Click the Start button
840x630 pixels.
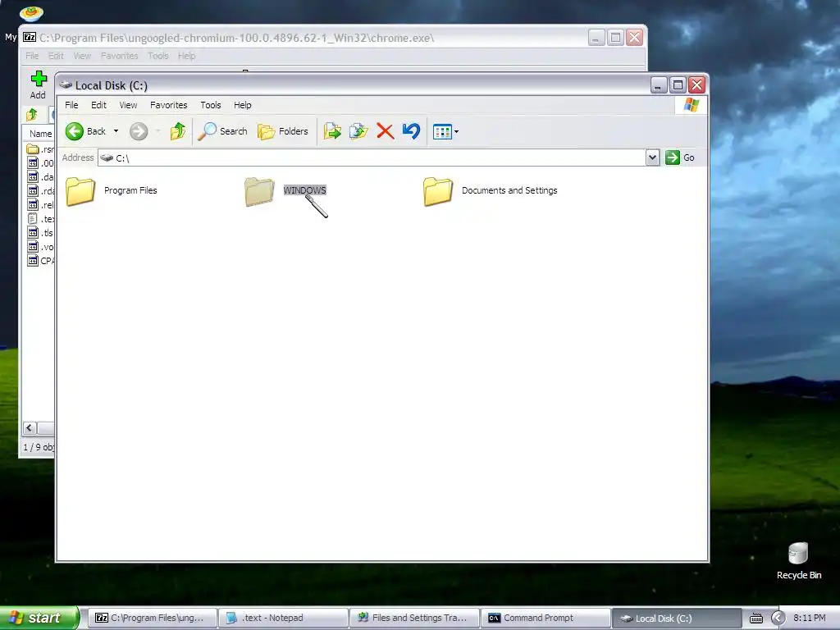pyautogui.click(x=39, y=618)
